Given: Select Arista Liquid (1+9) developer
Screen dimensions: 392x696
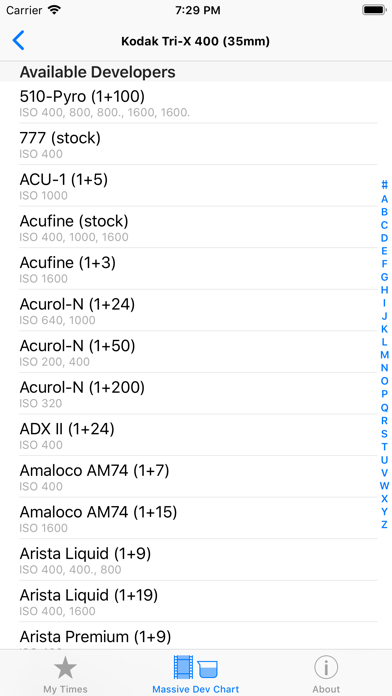Looking at the screenshot, I should pos(196,560).
